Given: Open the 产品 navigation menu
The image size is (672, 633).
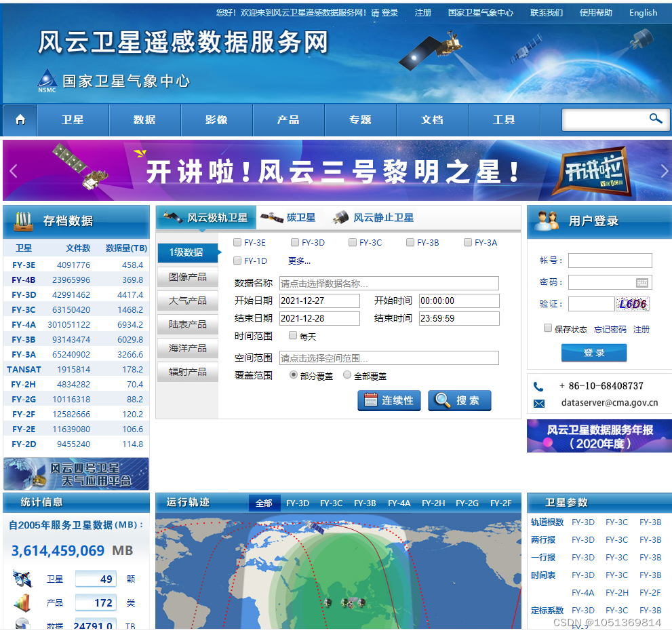Looking at the screenshot, I should pos(288,120).
